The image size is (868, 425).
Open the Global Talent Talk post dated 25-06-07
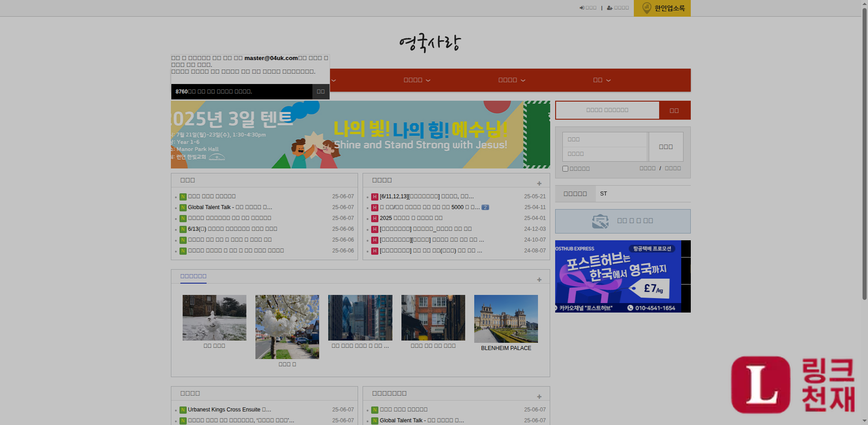tap(230, 207)
